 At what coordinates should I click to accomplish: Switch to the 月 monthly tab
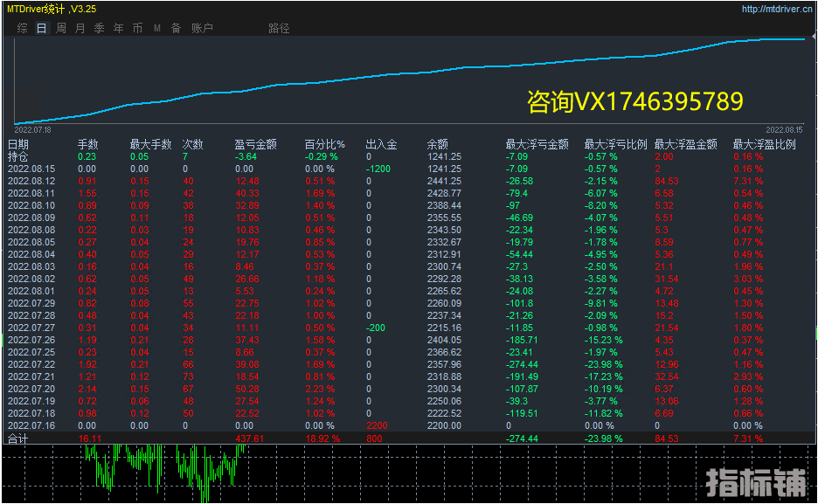pyautogui.click(x=80, y=28)
